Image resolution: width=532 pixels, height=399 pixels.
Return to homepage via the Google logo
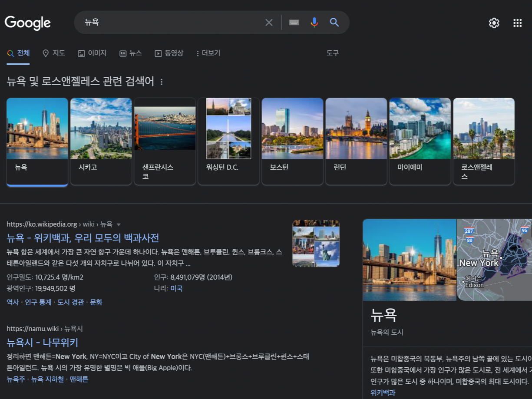click(x=27, y=23)
